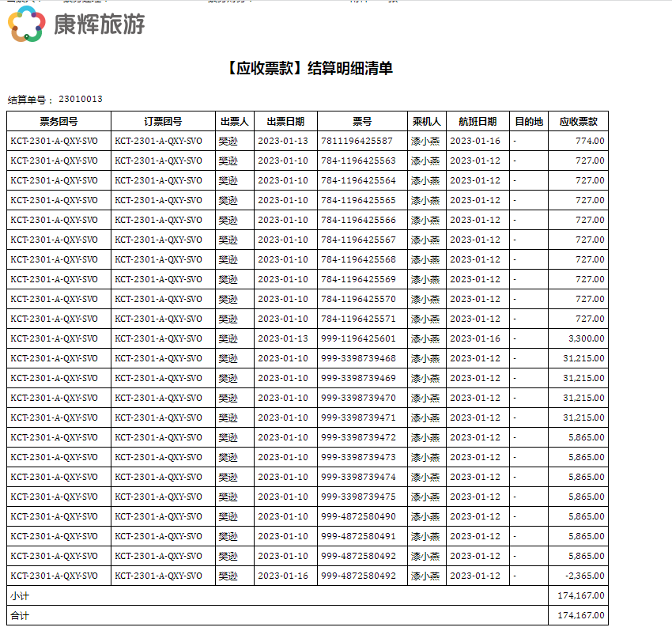Click the 康辉旅游 brand name text
672x631 pixels.
(99, 25)
